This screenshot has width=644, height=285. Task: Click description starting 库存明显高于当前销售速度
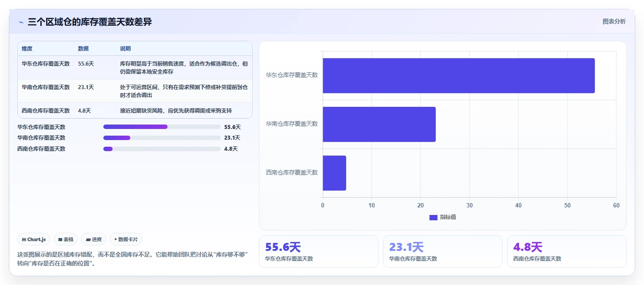click(x=183, y=68)
